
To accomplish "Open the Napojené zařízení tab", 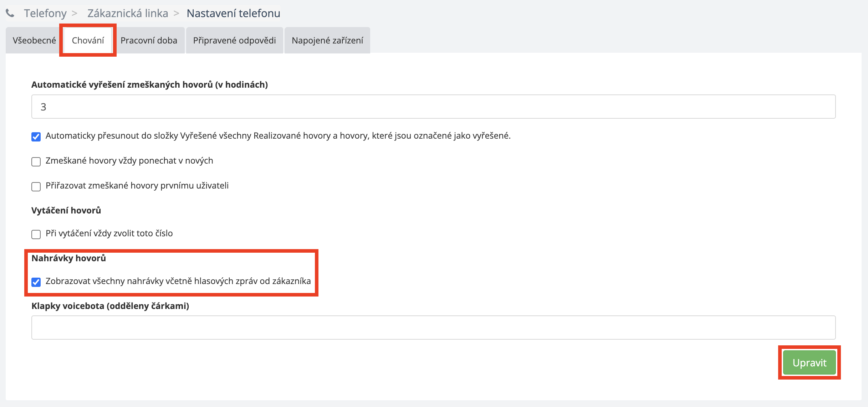I will (327, 40).
